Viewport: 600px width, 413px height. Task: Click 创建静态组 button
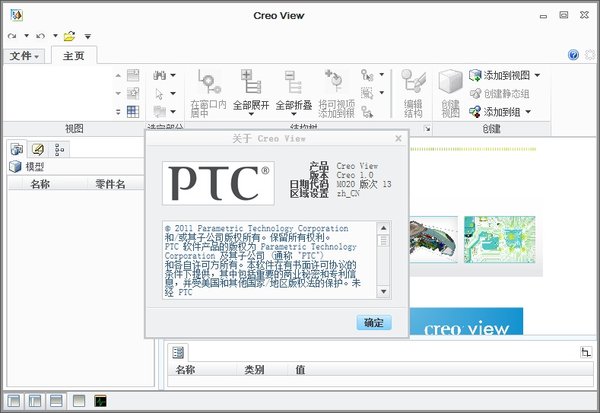point(499,93)
